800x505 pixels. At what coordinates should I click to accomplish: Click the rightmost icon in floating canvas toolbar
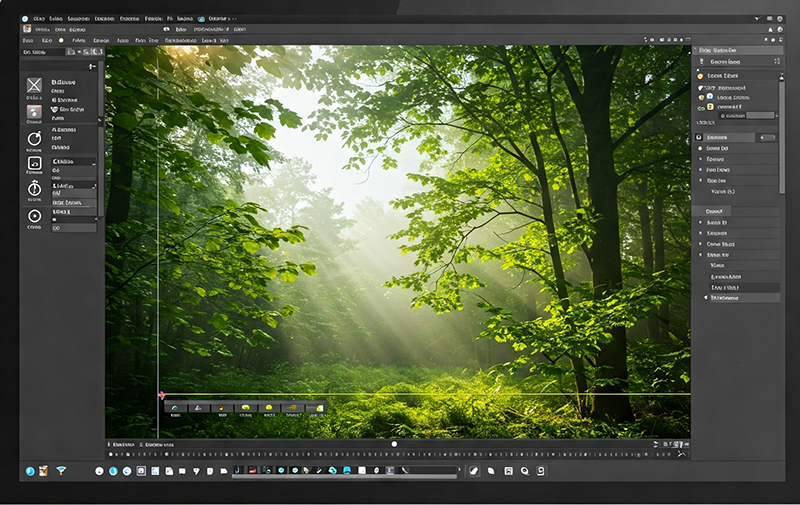click(x=317, y=408)
